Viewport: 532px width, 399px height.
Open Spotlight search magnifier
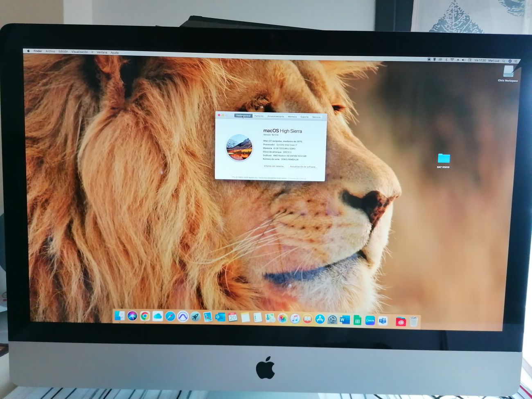point(503,61)
